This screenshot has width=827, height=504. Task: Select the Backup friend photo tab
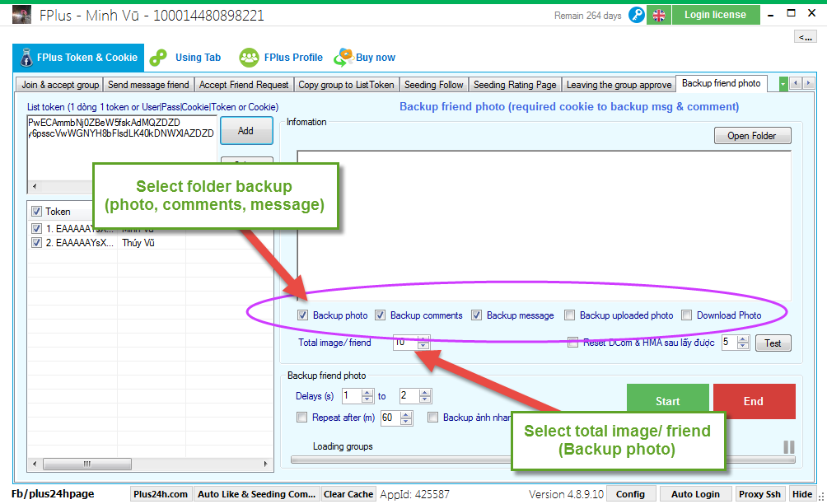click(x=722, y=83)
